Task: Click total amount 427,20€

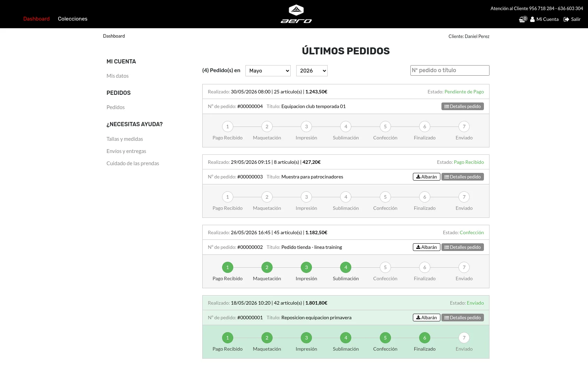Action: click(x=312, y=162)
